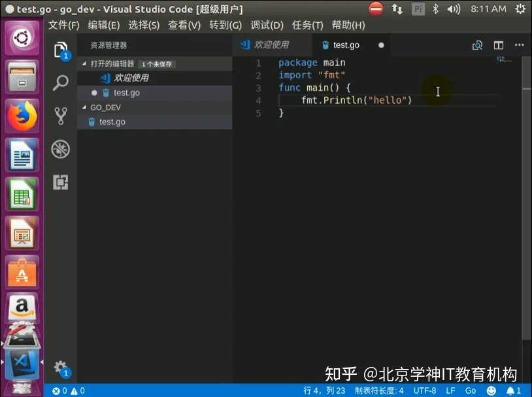Change language mode Go in status bar

[x=471, y=391]
